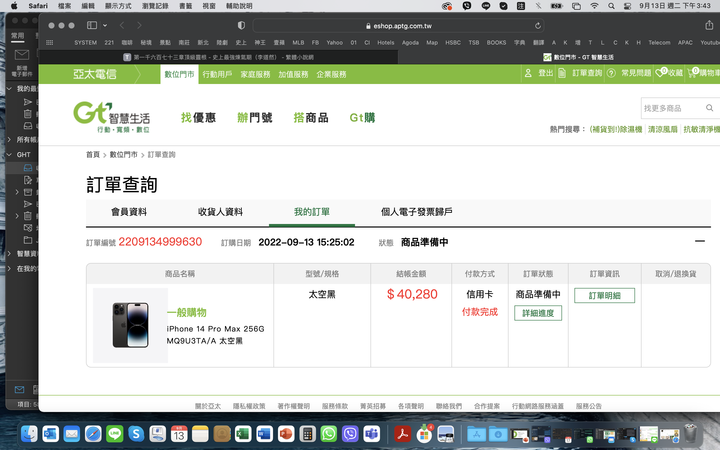
Task: Switch to the 收貨人資料 tab
Action: [220, 212]
